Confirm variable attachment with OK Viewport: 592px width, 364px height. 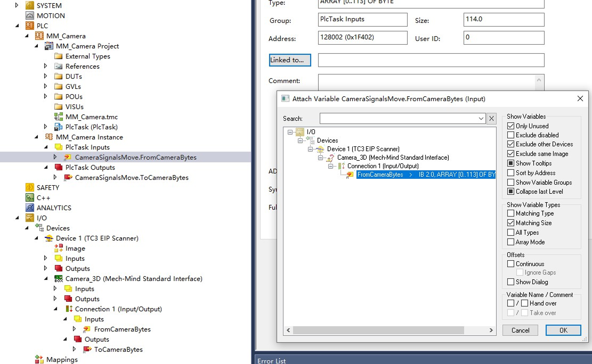point(563,330)
